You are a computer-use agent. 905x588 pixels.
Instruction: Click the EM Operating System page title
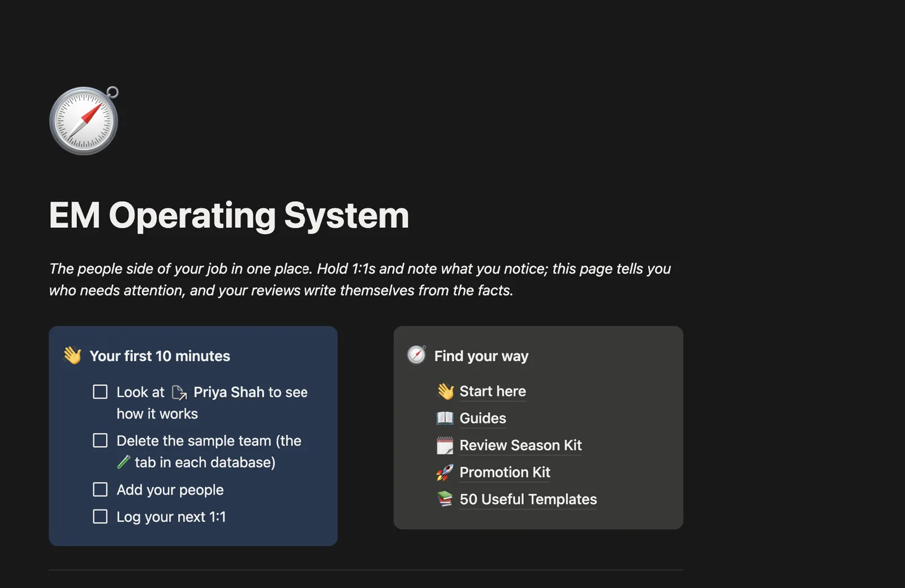[x=229, y=215]
